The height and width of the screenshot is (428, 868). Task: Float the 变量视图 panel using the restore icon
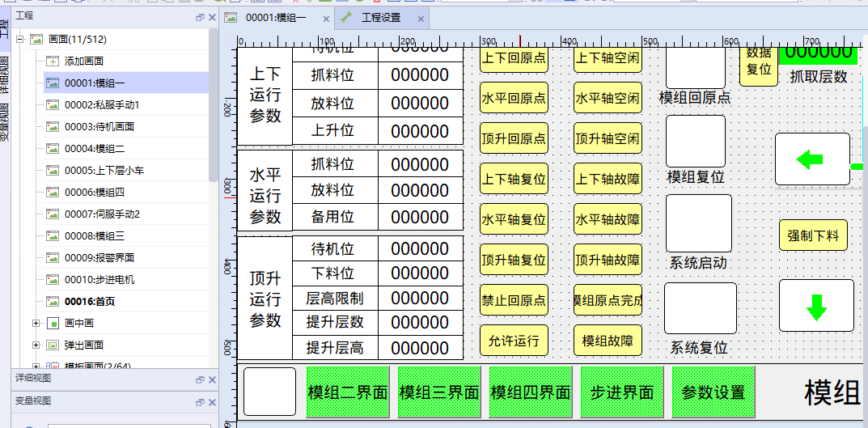[200, 401]
